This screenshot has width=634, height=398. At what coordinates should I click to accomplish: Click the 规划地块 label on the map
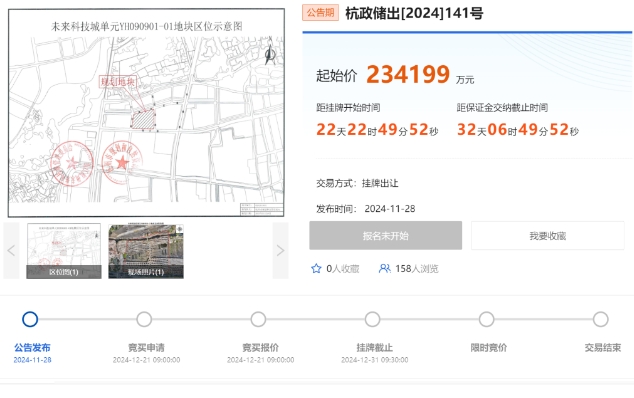(x=118, y=82)
